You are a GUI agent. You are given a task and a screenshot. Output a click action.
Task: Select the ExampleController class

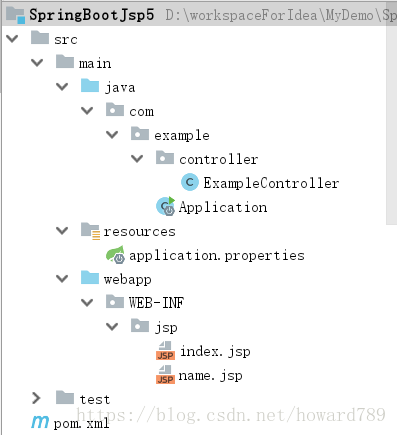pos(271,183)
